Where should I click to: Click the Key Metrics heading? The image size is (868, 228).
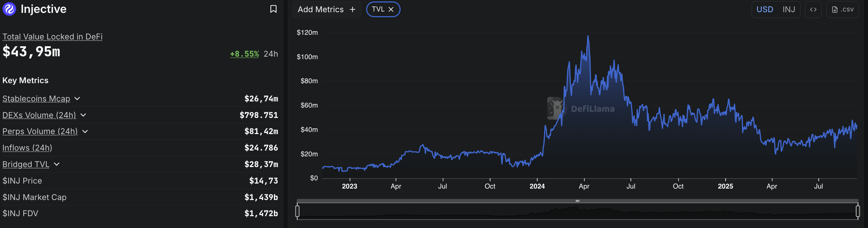[x=25, y=80]
